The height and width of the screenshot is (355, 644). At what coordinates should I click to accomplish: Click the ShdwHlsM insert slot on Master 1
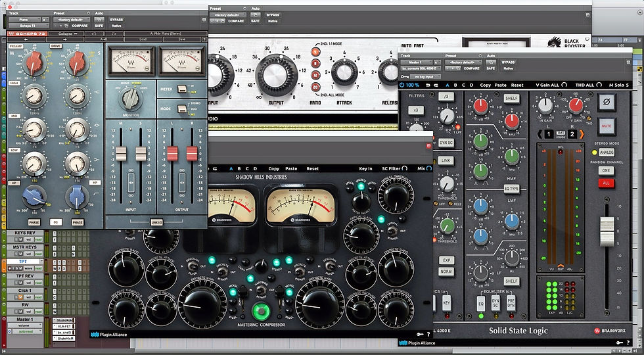click(x=64, y=339)
